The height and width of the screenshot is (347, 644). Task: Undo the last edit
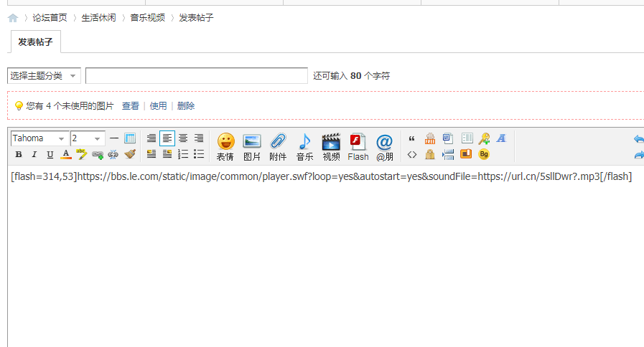coord(639,139)
